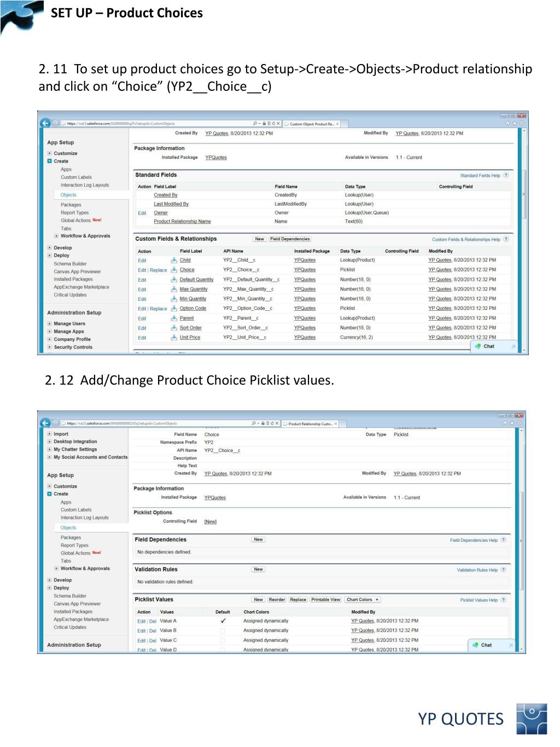
Task: Click New button in Validation Rules section
Action: click(x=258, y=570)
